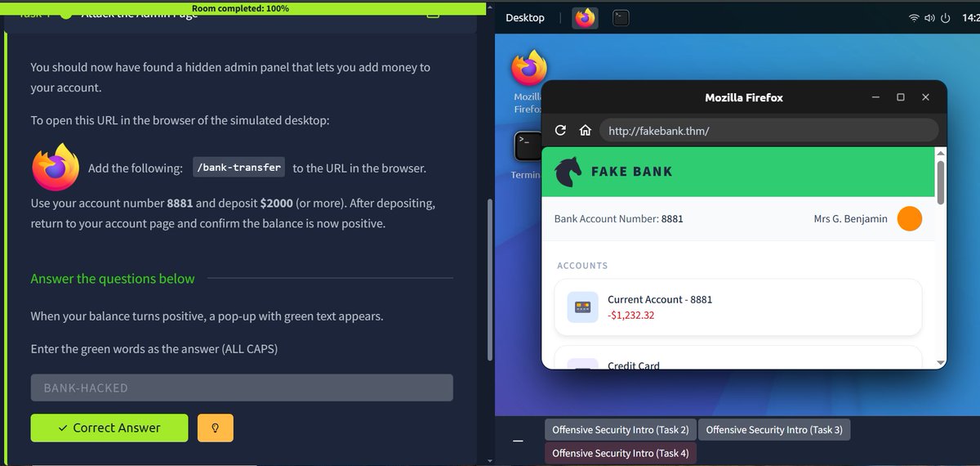Click the Wi-Fi status icon
Image resolution: width=980 pixels, height=466 pixels.
(914, 18)
